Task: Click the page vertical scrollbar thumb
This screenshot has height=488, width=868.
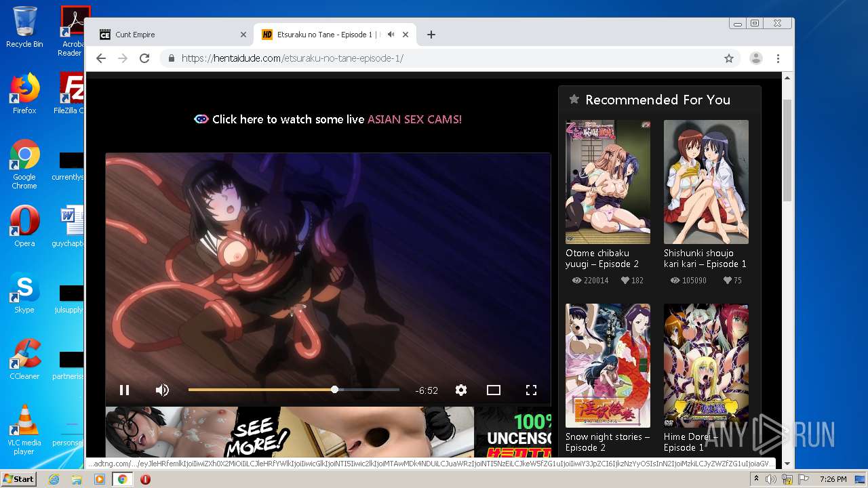Action: (x=787, y=150)
